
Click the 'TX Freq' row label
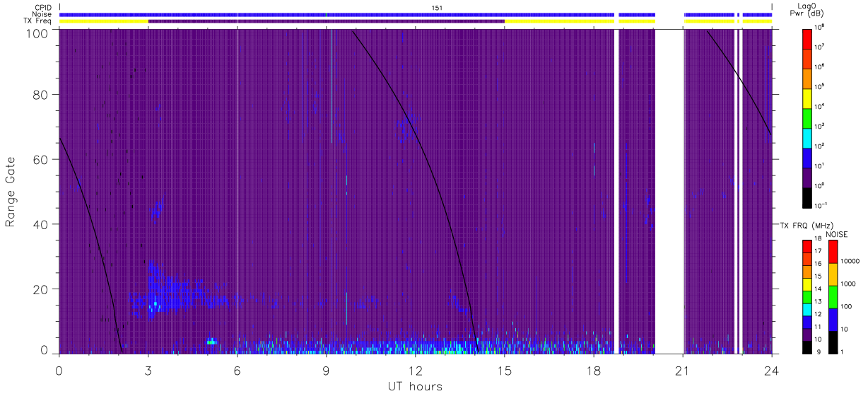(38, 21)
